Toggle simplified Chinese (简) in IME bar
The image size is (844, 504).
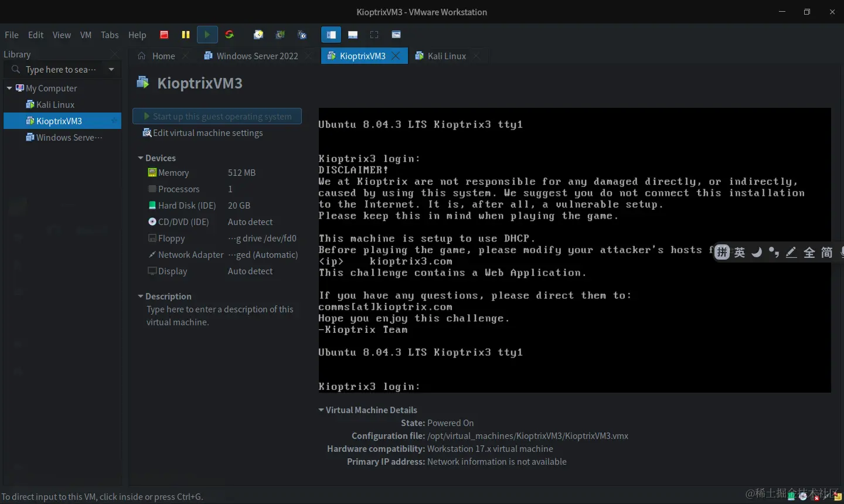point(826,253)
